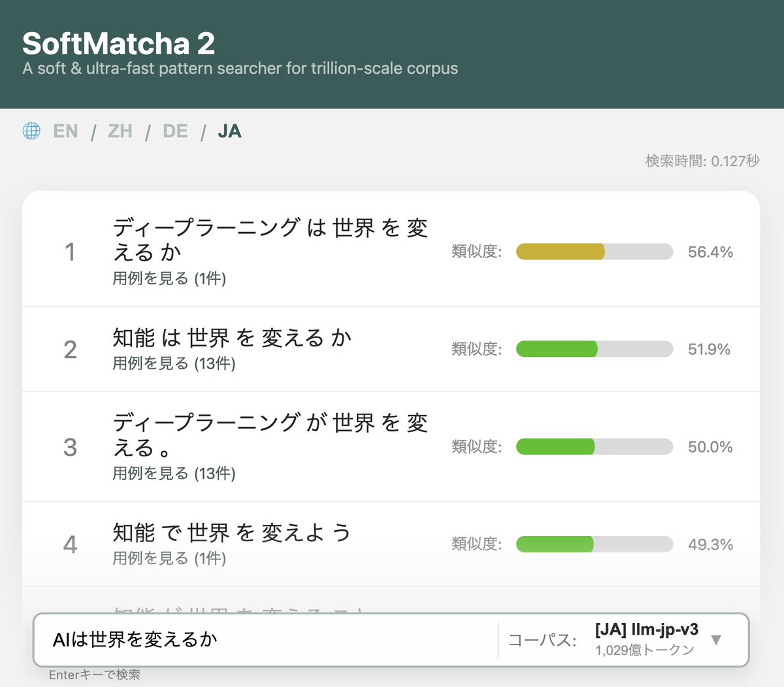This screenshot has height=687, width=784.
Task: Click the 56.4% yellow similarity bar
Action: point(595,252)
